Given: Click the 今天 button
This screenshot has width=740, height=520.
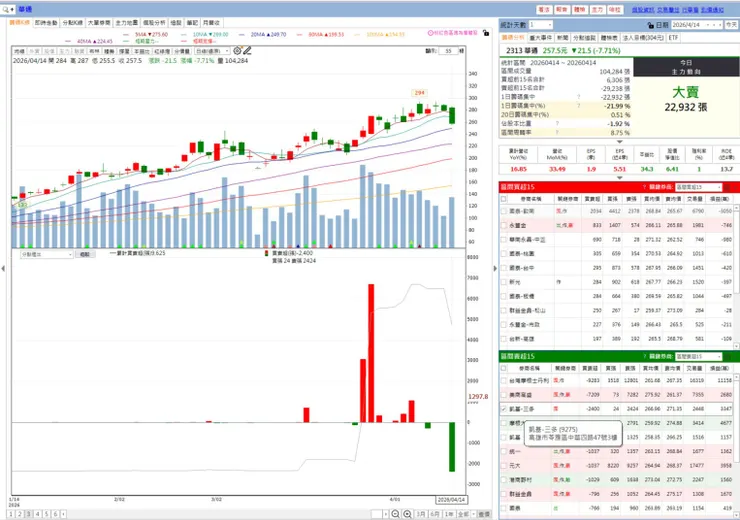Looking at the screenshot, I should (731, 25).
